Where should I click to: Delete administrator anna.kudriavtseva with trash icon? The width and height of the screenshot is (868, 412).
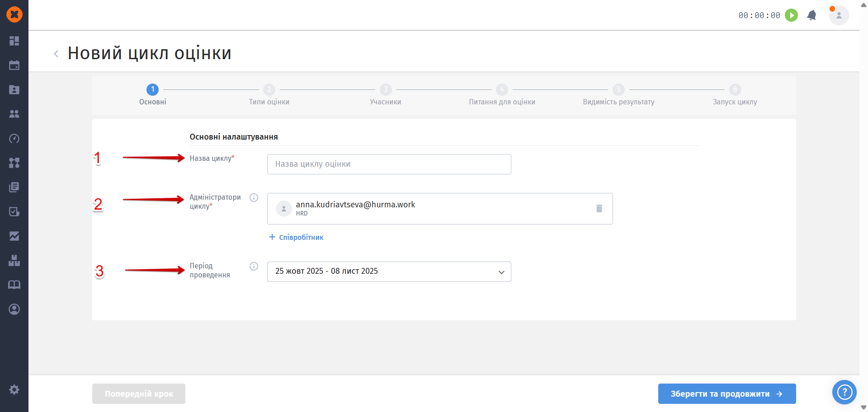599,208
